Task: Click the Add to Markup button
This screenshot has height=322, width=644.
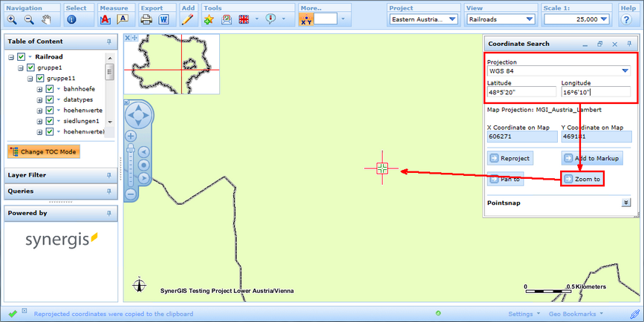Action: click(592, 158)
